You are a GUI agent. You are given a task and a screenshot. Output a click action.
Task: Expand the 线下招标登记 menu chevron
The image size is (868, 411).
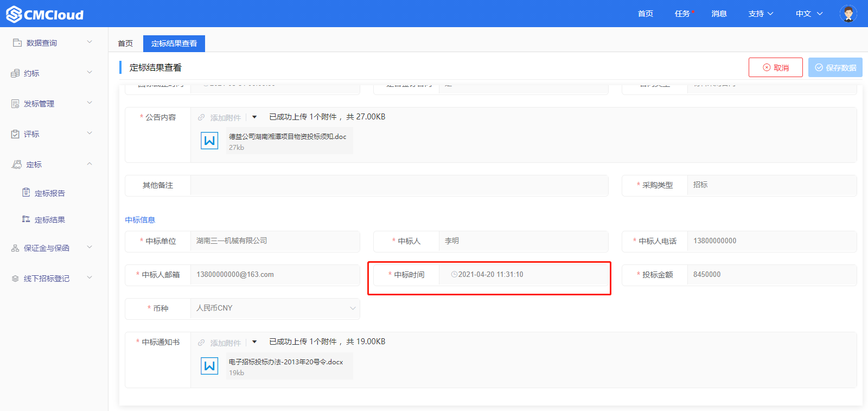pos(90,277)
